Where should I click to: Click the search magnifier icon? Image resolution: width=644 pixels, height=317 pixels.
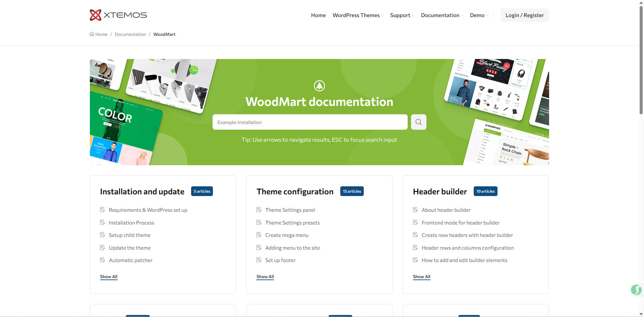point(418,122)
